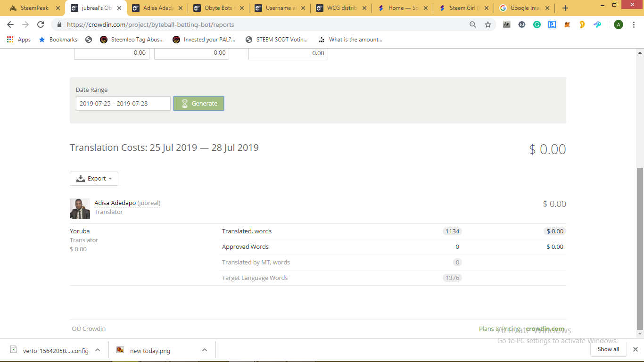Click the browser reload page icon
Screen dimensions: 644x362
(41, 25)
